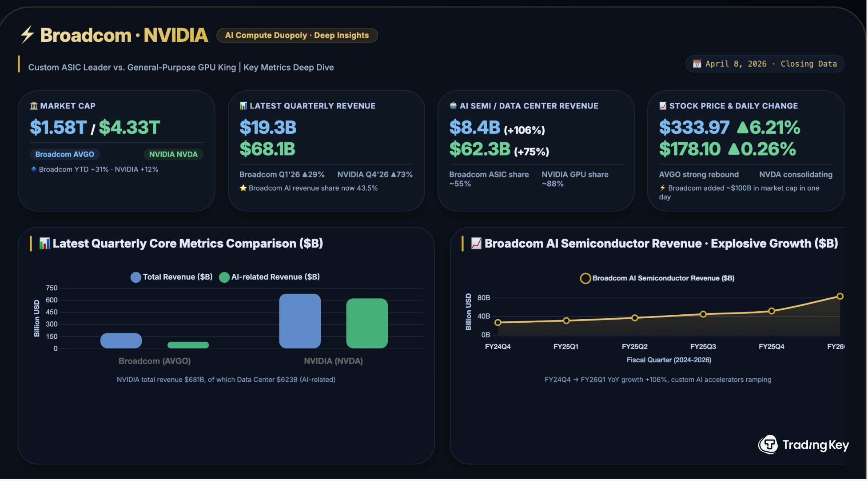Click the NVIDIA green AI-related Revenue bar
Image resolution: width=868 pixels, height=481 pixels.
tap(367, 323)
